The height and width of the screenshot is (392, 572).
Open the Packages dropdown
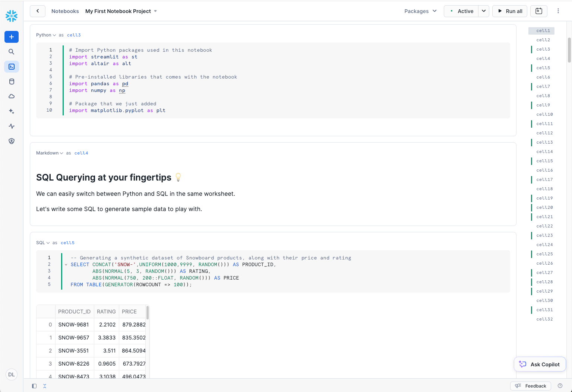point(420,11)
